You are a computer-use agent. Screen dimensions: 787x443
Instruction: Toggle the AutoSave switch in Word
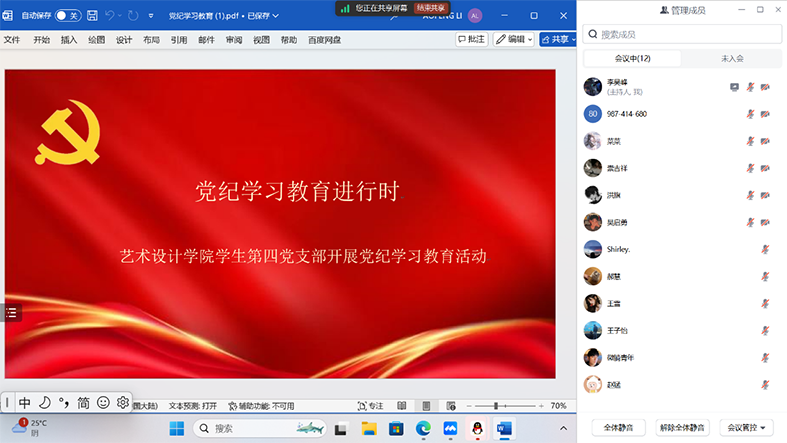pyautogui.click(x=68, y=16)
